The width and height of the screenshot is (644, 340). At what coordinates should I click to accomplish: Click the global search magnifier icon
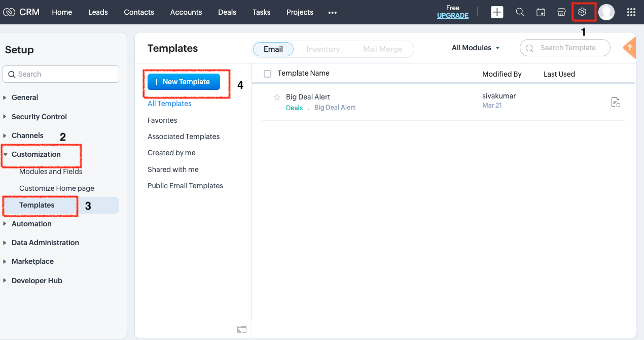(x=520, y=12)
